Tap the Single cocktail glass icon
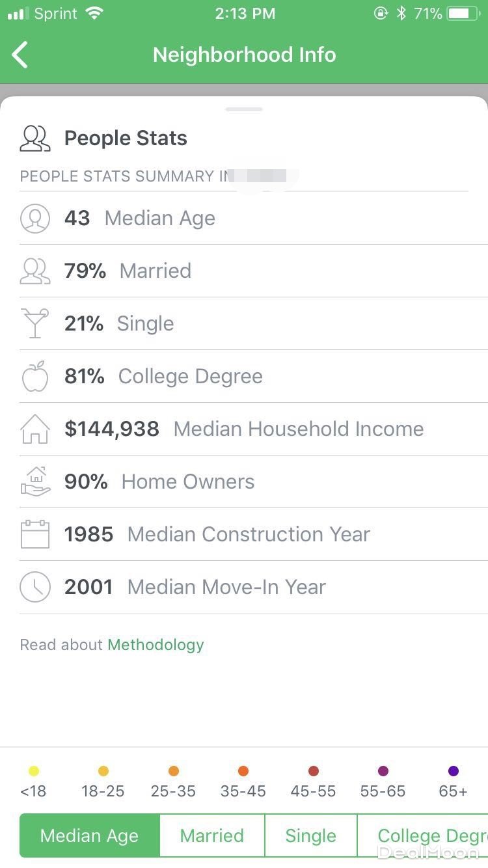 click(x=35, y=323)
